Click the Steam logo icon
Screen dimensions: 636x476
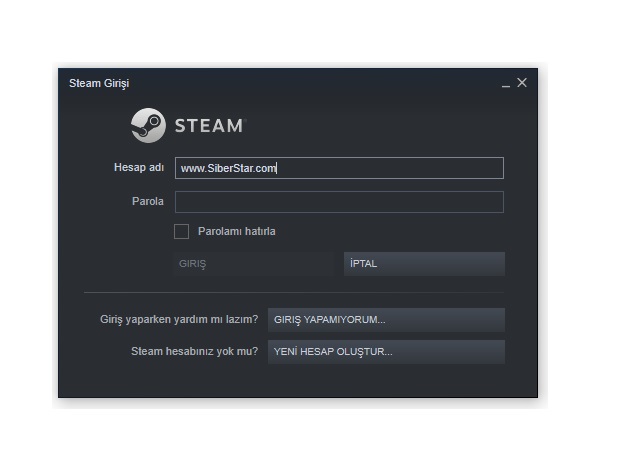point(148,125)
